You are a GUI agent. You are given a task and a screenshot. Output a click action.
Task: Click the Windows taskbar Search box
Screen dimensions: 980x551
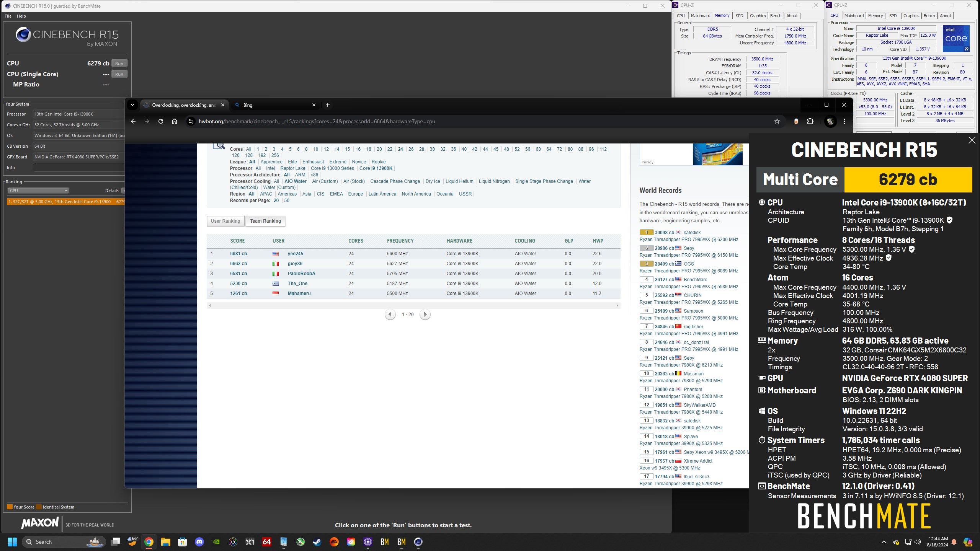64,542
